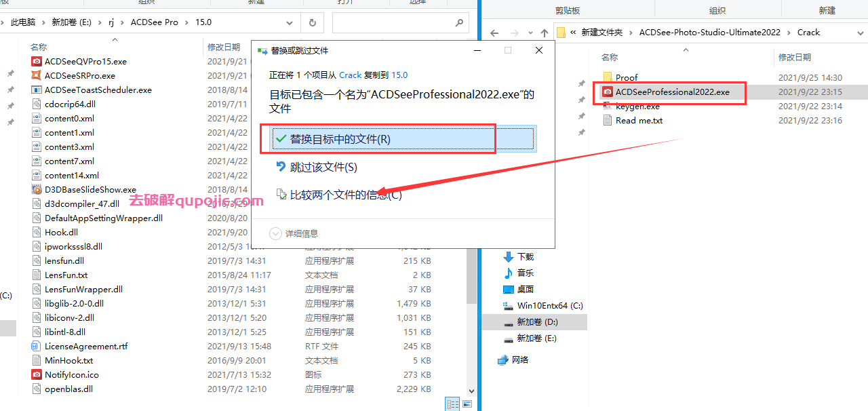
Task: Expand breadcrumb chevron after ACDSee Pro
Action: pos(187,22)
